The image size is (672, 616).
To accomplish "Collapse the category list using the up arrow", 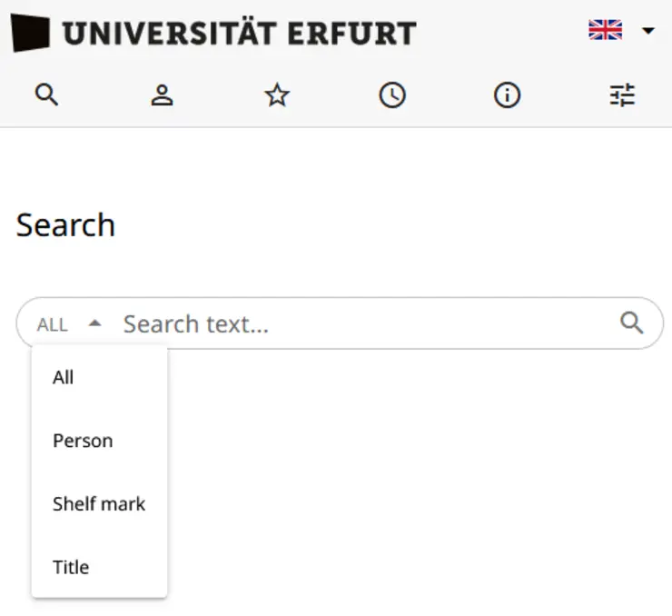I will tap(94, 323).
